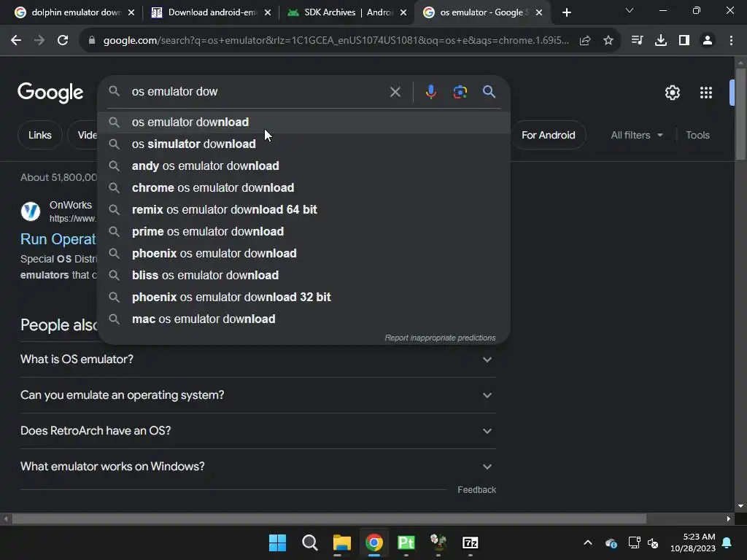Toggle Chrome side panel icon
This screenshot has height=560, width=747.
click(x=684, y=41)
